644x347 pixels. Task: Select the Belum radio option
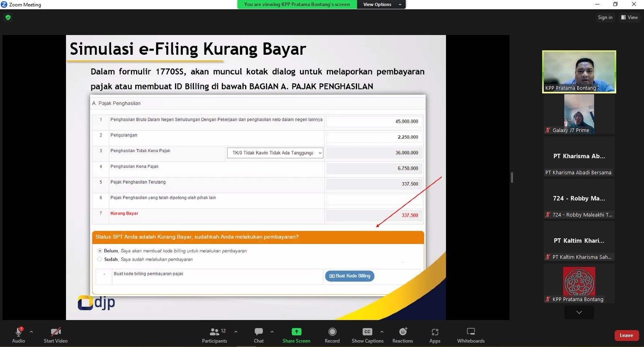100,251
